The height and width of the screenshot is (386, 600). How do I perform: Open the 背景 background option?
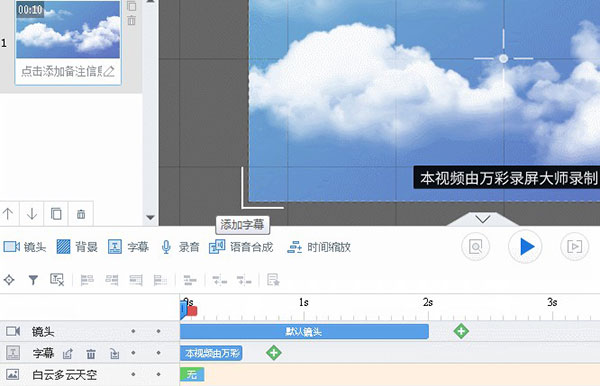77,247
